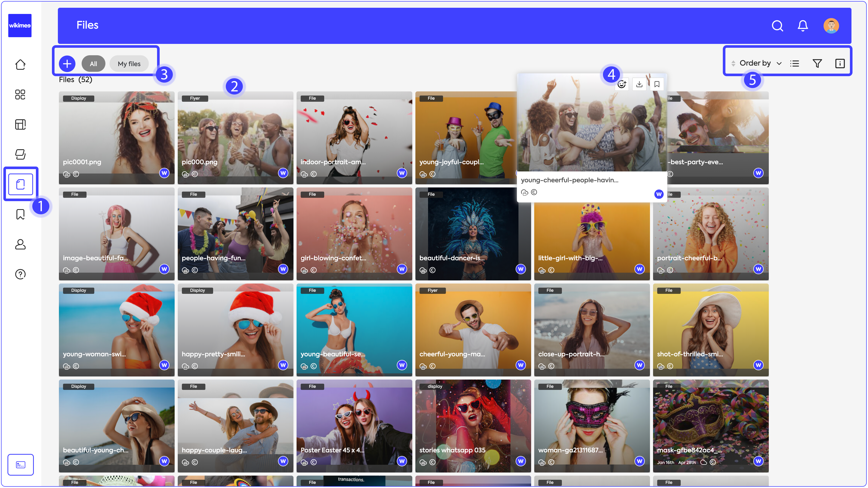Viewport: 868px width, 488px height.
Task: Download the young-cheerful-people file
Action: (x=639, y=84)
